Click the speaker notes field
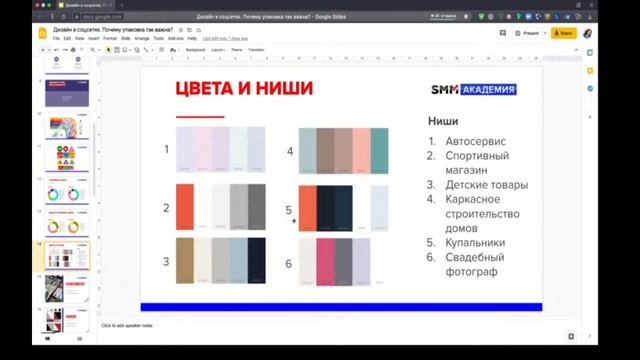The image size is (640, 360). coord(339,326)
